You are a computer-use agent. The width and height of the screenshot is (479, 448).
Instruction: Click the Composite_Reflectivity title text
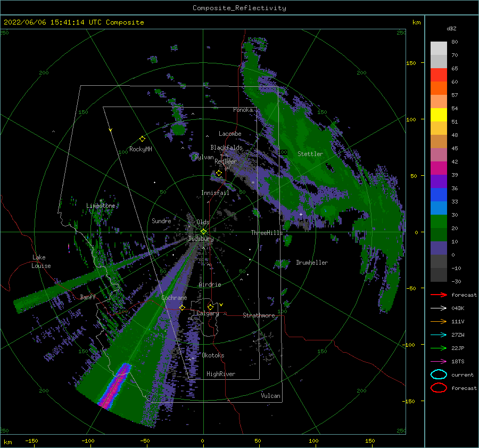pos(240,8)
